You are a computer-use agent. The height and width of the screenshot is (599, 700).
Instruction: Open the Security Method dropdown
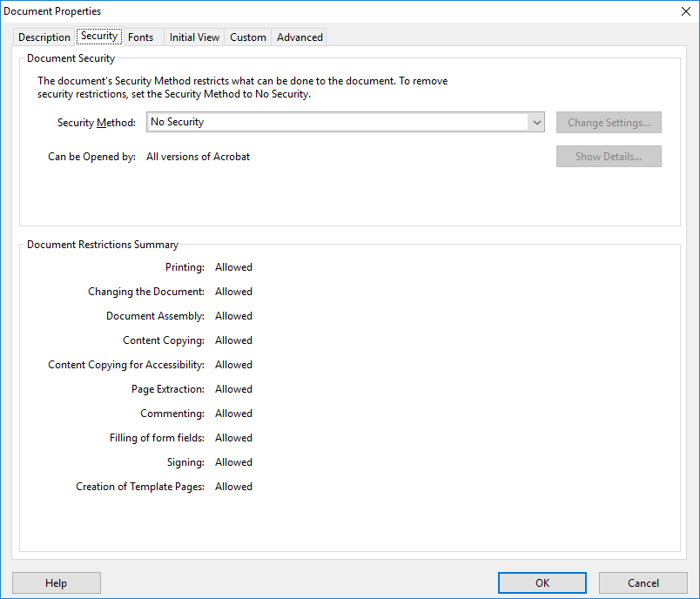(346, 122)
